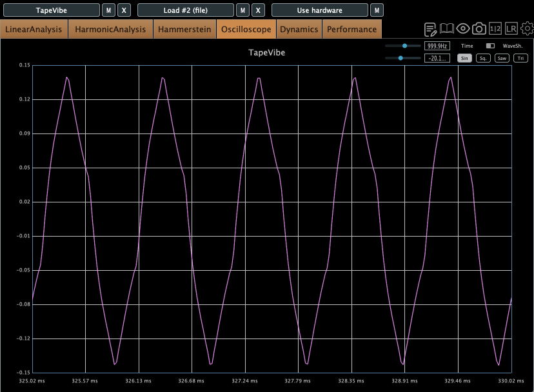Viewport: 534px width, 392px height.
Task: Select the Saw waveform button
Action: [502, 58]
